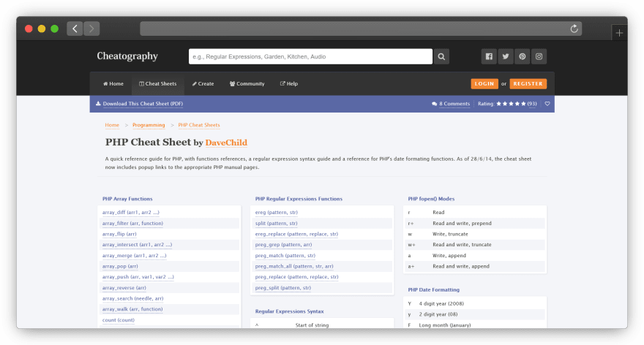The height and width of the screenshot is (345, 644).
Task: Open preg_match (pattern, str) link
Action: tap(285, 256)
